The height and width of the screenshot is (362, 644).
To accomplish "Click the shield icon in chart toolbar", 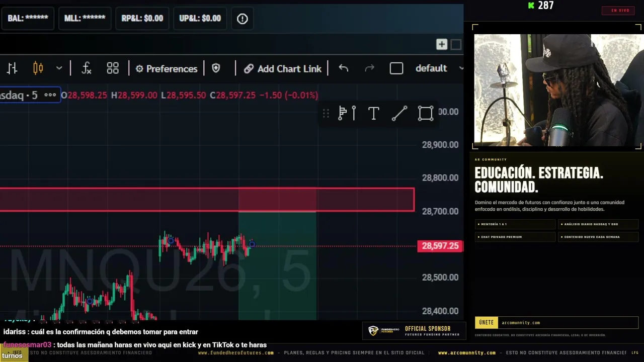I will (x=216, y=68).
